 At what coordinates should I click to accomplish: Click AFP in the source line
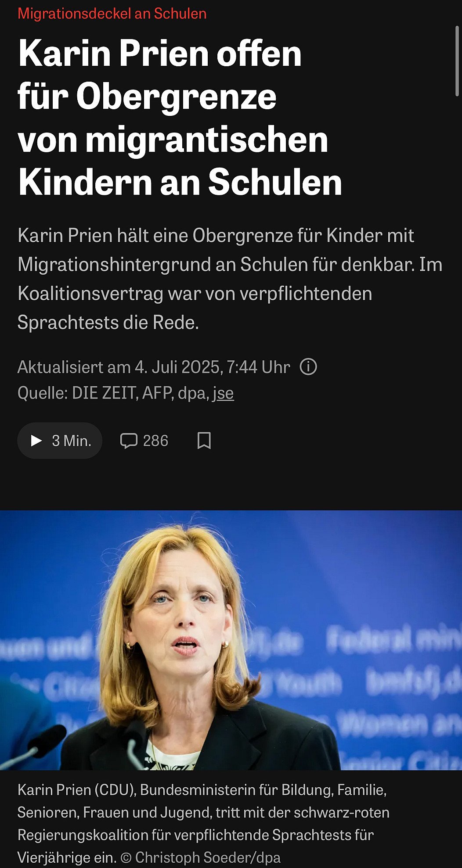[158, 393]
